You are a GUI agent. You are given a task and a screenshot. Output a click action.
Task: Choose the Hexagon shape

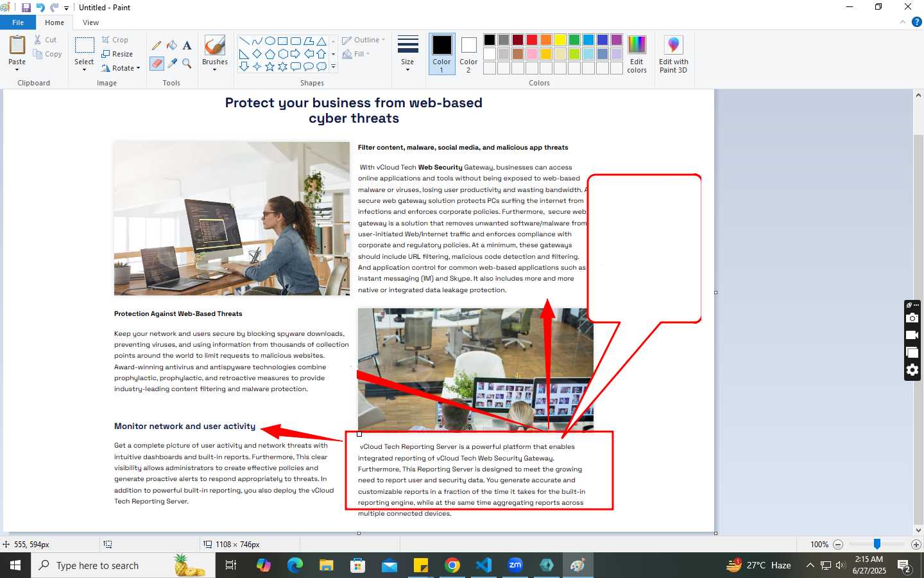click(x=283, y=54)
